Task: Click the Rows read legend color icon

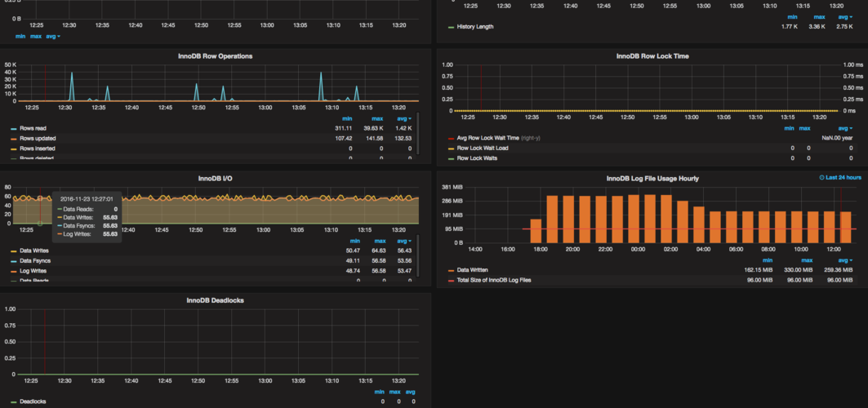Action: 14,128
